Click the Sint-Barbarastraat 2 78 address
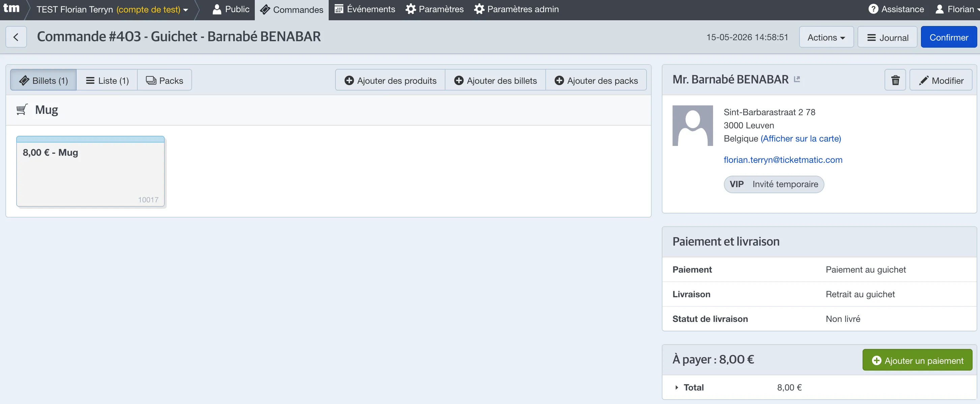The height and width of the screenshot is (404, 980). [x=769, y=112]
